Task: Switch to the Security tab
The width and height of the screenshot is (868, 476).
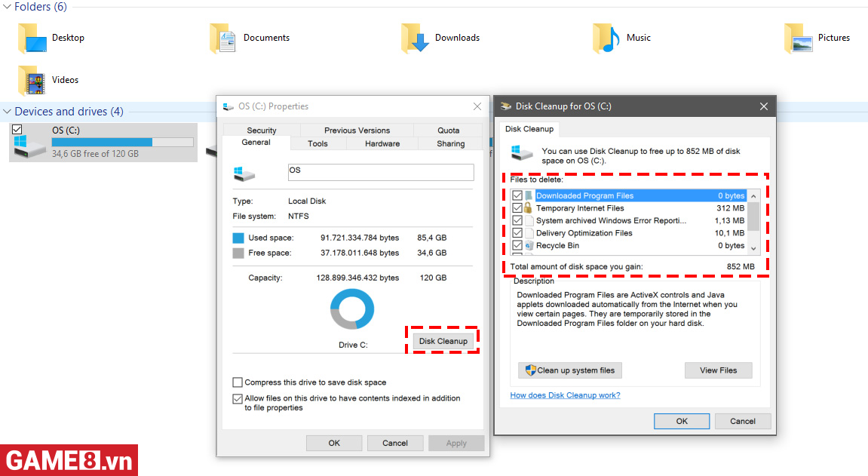Action: 262,131
